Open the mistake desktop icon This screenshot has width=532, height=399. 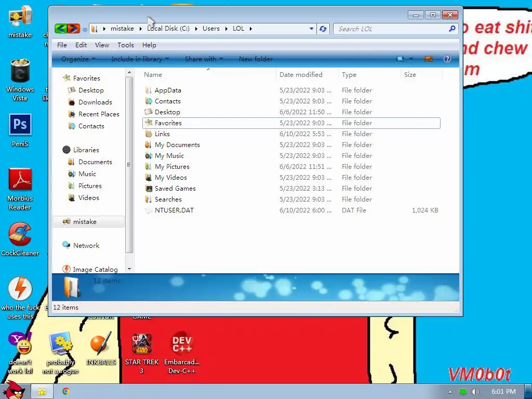20,21
